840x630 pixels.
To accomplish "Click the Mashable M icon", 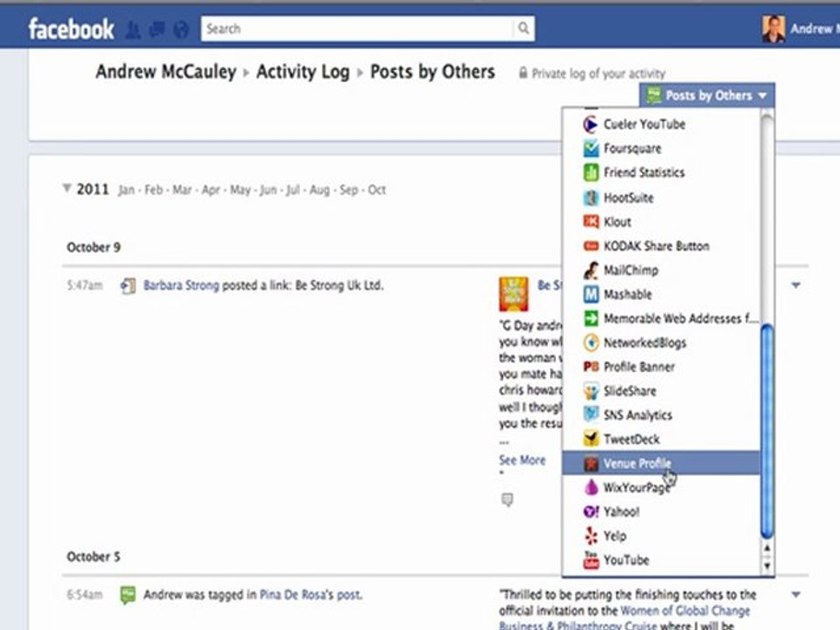I will coord(591,294).
